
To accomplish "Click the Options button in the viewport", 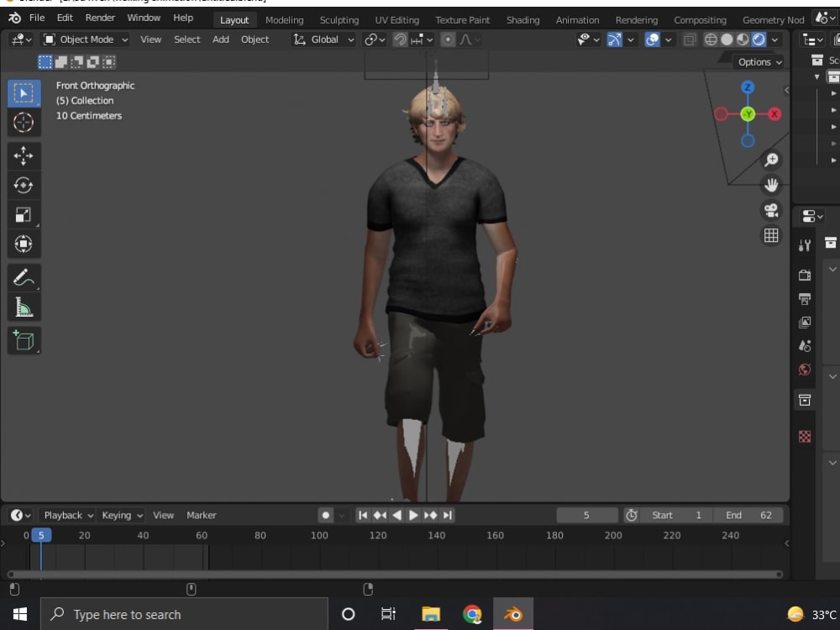I will pyautogui.click(x=757, y=61).
